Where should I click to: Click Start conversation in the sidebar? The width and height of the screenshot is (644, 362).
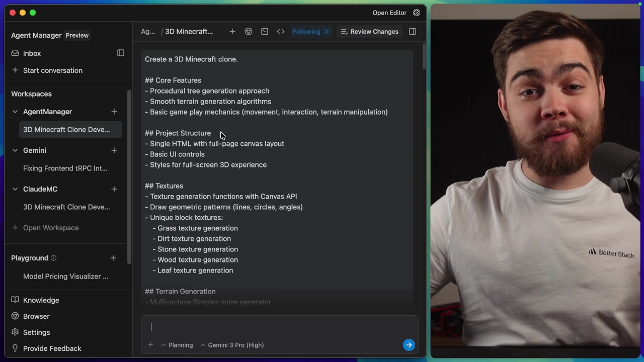pos(52,70)
